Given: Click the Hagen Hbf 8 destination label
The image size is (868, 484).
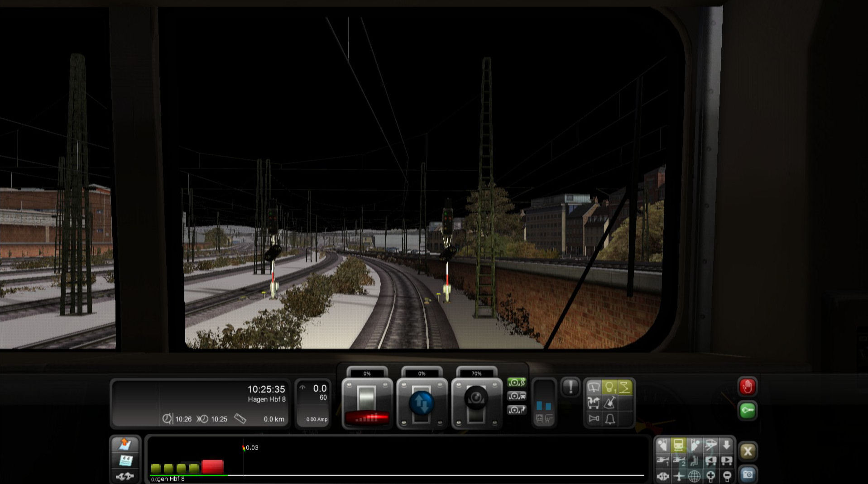Looking at the screenshot, I should click(267, 399).
